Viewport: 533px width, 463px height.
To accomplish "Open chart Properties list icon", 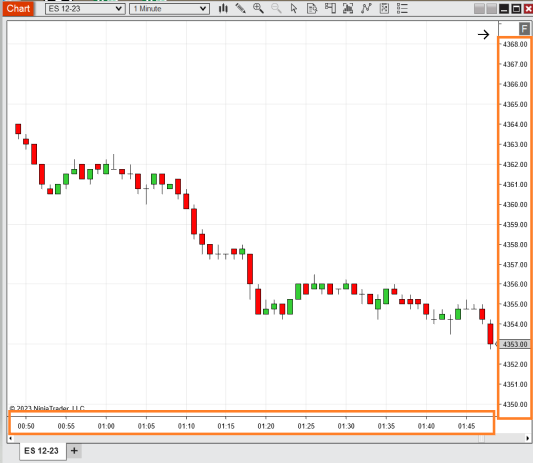I will click(402, 8).
